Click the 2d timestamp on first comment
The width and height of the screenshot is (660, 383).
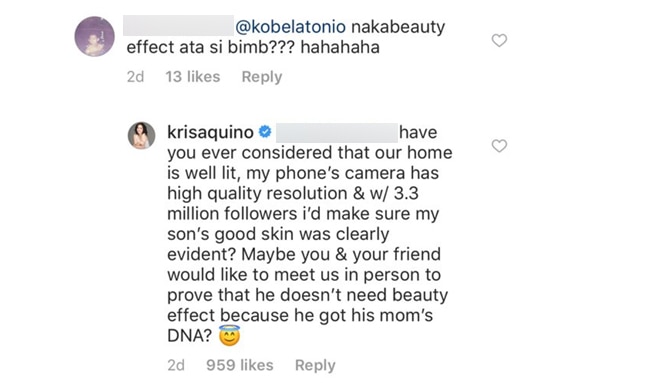pos(136,77)
